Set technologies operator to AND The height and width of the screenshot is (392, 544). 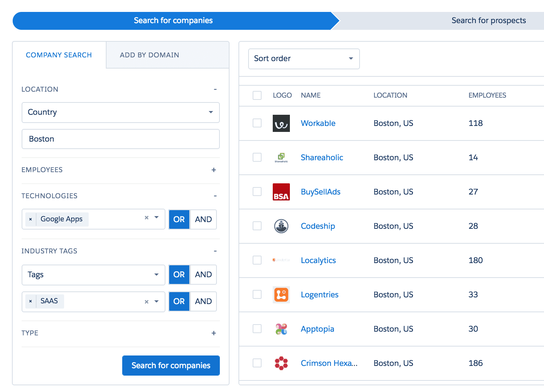pyautogui.click(x=203, y=219)
